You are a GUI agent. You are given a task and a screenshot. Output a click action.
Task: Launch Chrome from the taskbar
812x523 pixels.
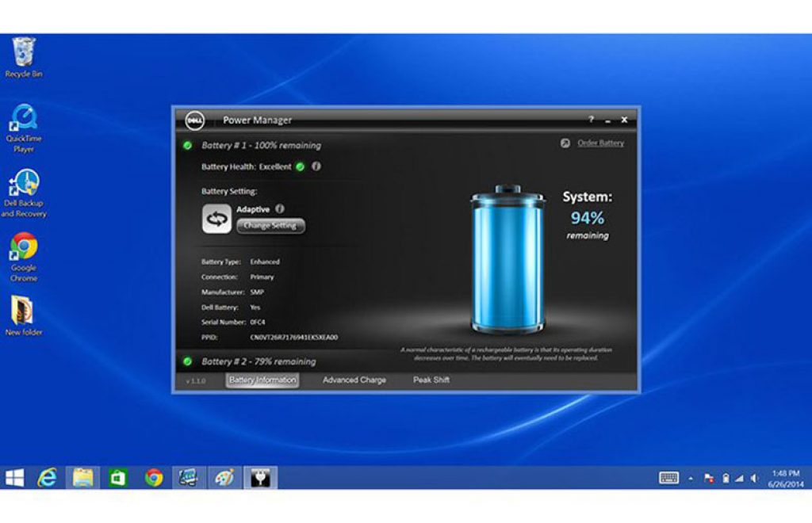coord(154,478)
